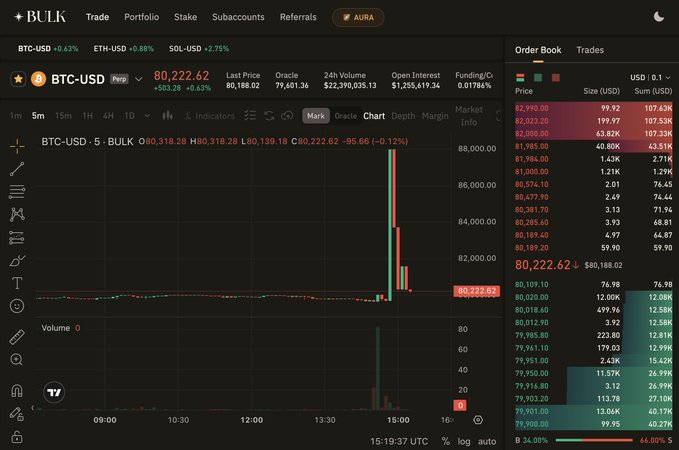This screenshot has width=679, height=450.
Task: Click the Bitcoin coin icon
Action: [39, 79]
